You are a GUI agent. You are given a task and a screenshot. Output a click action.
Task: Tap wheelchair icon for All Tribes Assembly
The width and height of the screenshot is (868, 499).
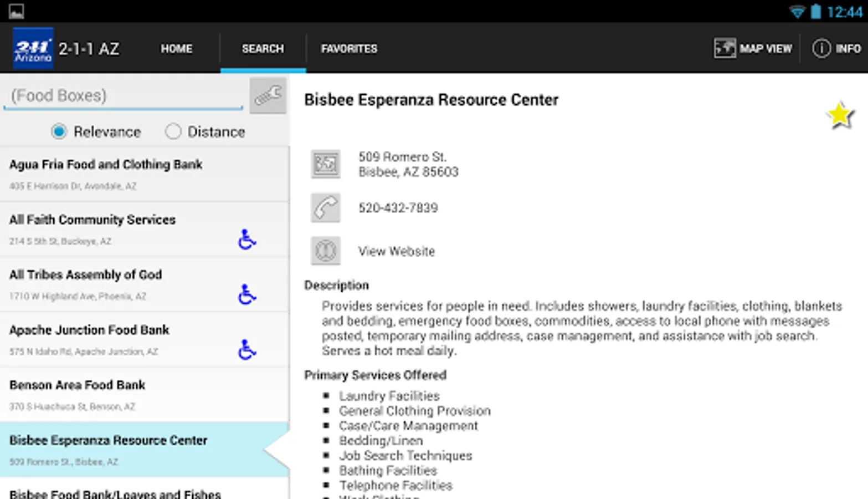(247, 294)
